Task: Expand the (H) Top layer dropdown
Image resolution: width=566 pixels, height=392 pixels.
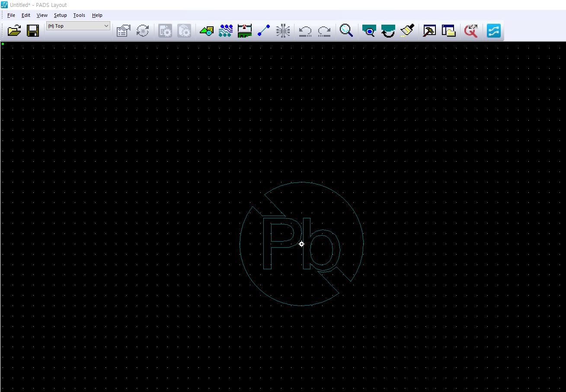Action: point(106,26)
